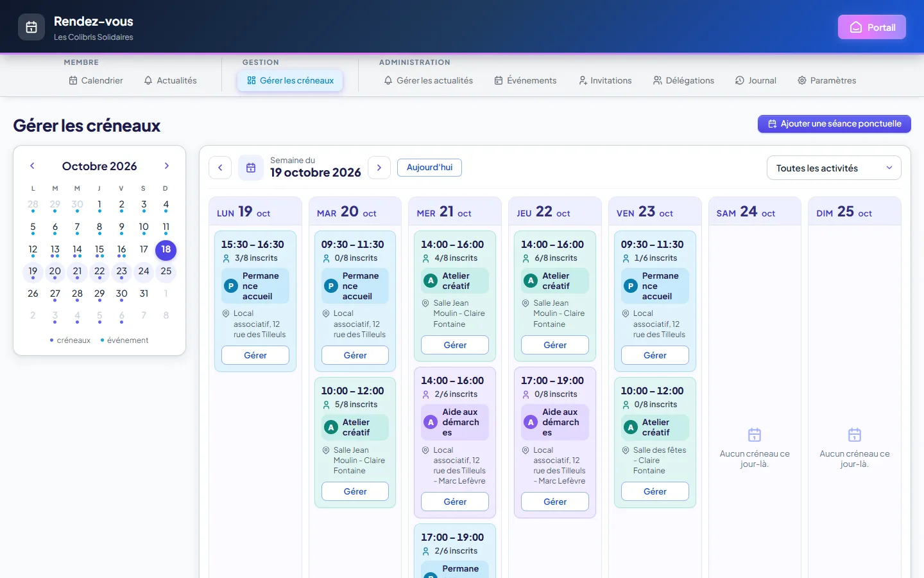
Task: Show the previous month in the mini calendar
Action: coord(32,166)
